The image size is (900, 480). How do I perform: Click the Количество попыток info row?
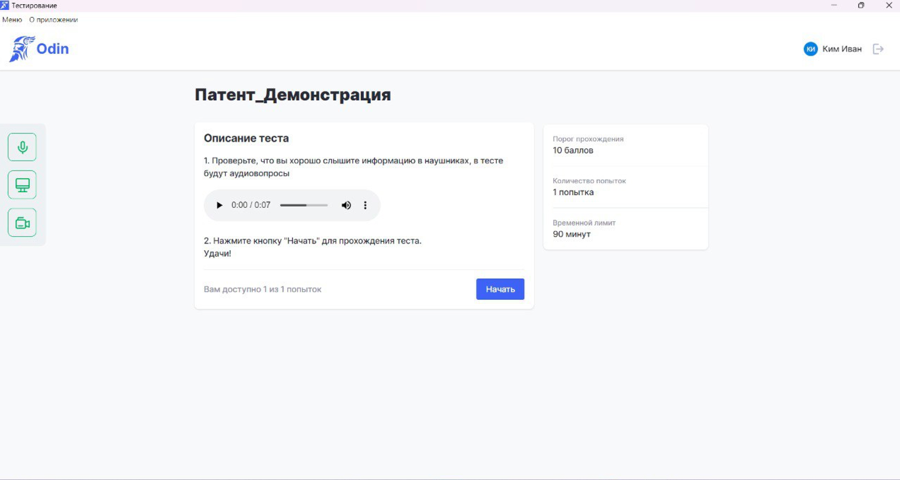(x=625, y=187)
